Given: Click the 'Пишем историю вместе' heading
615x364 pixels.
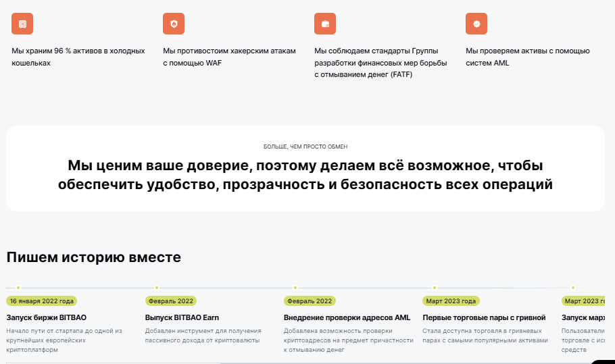Looking at the screenshot, I should [94, 257].
